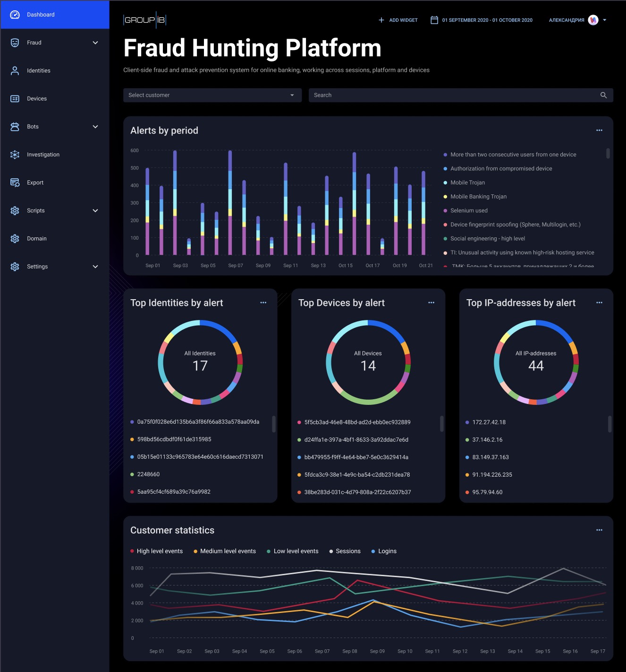Click the Bots robot icon
The width and height of the screenshot is (626, 672).
pos(15,126)
